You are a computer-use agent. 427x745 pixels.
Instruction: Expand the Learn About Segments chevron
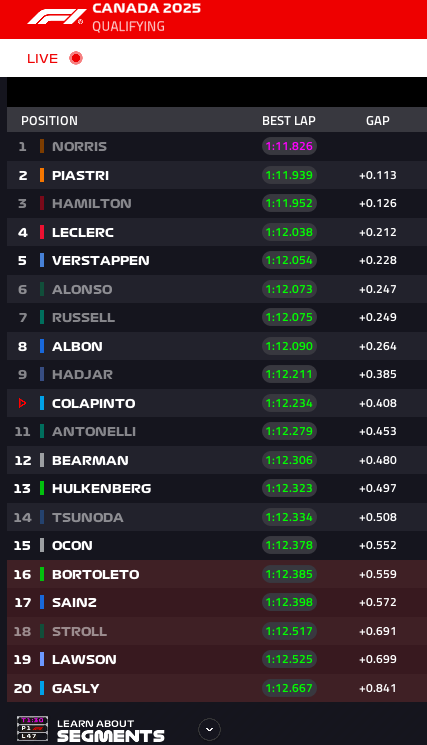point(209,729)
